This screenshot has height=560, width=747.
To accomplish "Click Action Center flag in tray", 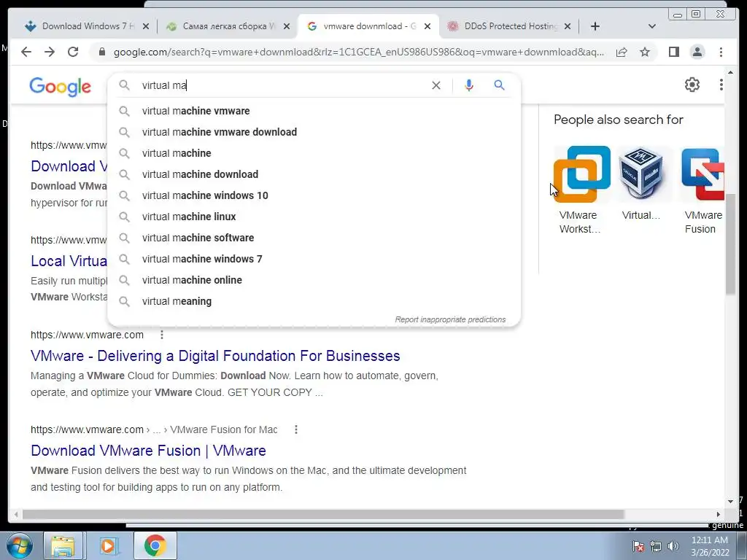I will 638,546.
